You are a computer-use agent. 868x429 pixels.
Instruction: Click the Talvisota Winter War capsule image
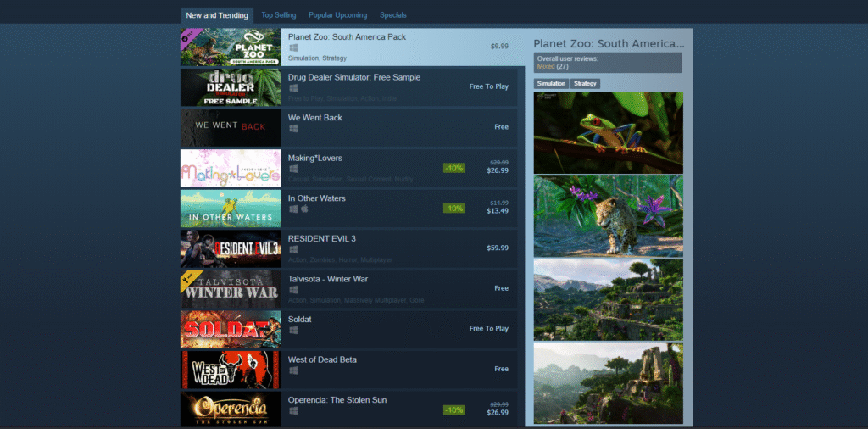click(231, 289)
